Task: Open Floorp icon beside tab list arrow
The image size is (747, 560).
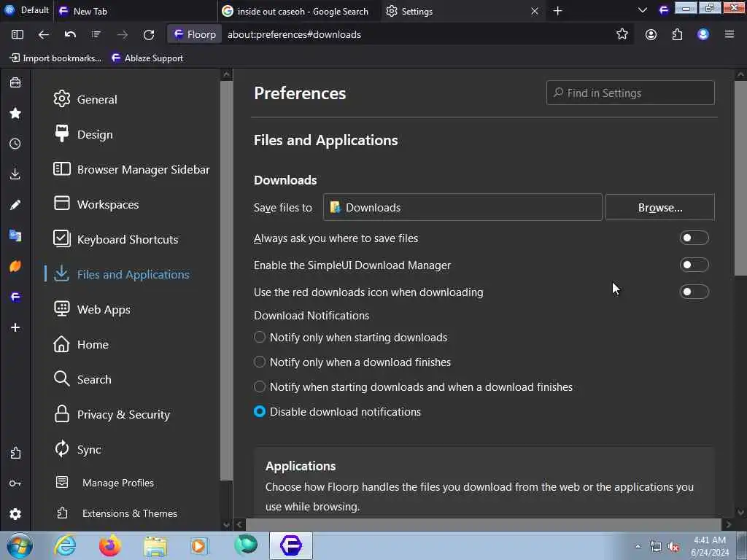Action: pos(664,10)
